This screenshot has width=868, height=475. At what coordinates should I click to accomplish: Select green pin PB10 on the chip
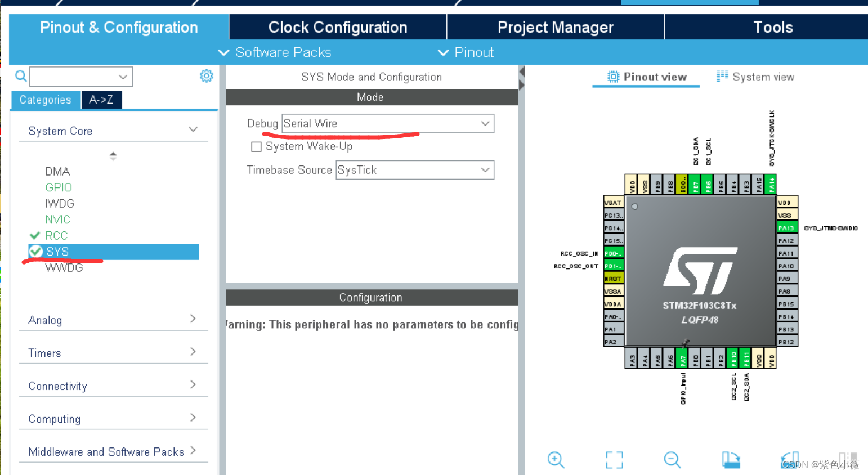[733, 359]
